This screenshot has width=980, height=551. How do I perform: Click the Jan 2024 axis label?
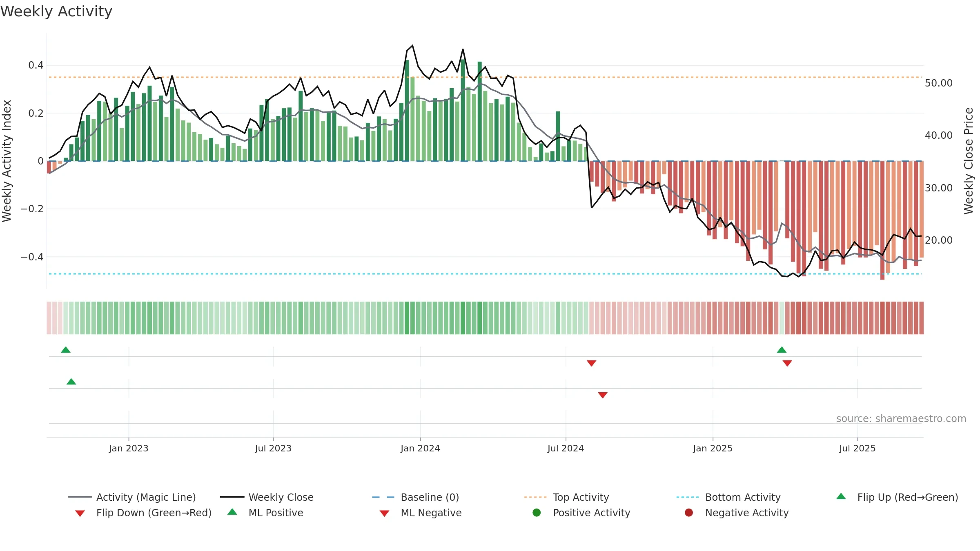420,449
